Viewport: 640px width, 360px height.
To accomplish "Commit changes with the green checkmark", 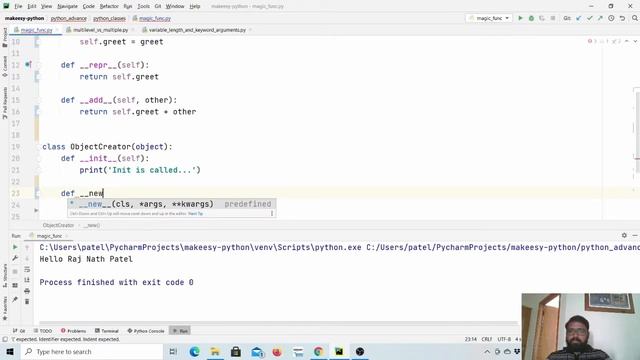I will coord(589,18).
